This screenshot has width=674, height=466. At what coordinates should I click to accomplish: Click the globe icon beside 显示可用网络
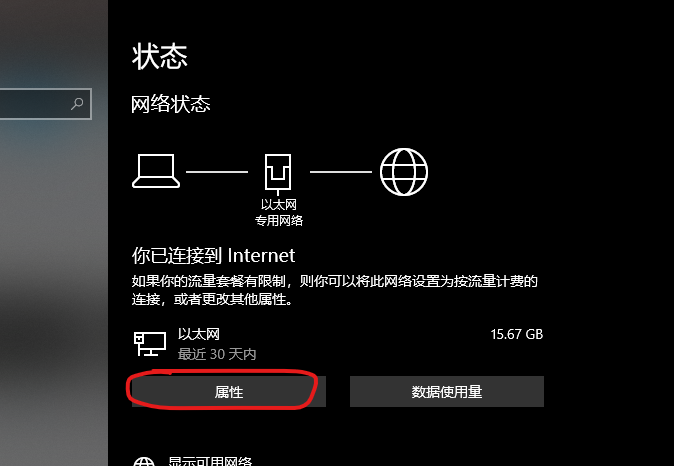[144, 461]
